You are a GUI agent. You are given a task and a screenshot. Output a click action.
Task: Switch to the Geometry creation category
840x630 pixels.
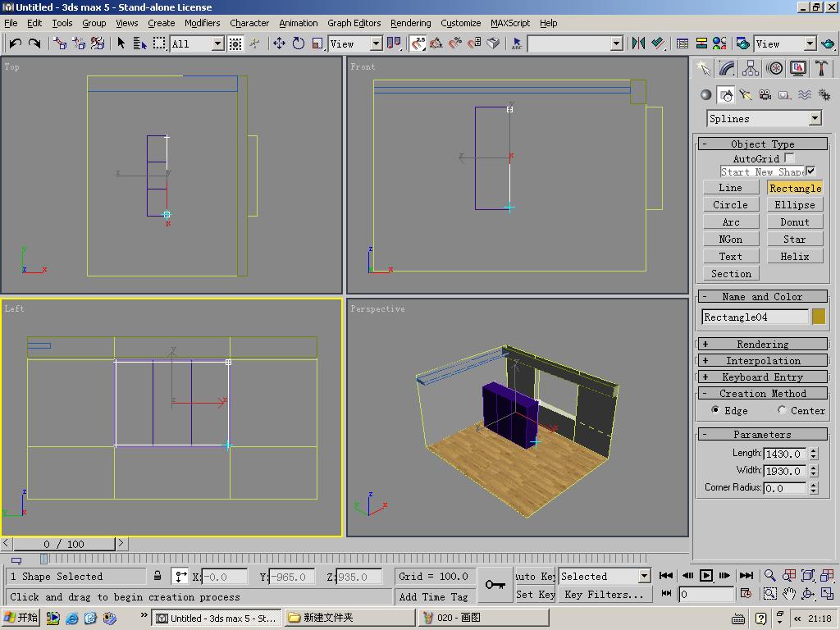705,95
